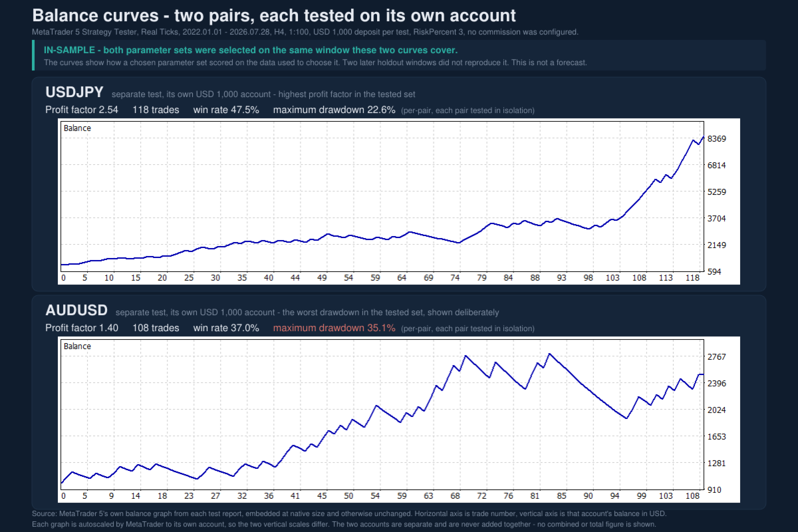Image resolution: width=798 pixels, height=532 pixels.
Task: Click the 2767 value on AUDUSD axis
Action: (718, 356)
